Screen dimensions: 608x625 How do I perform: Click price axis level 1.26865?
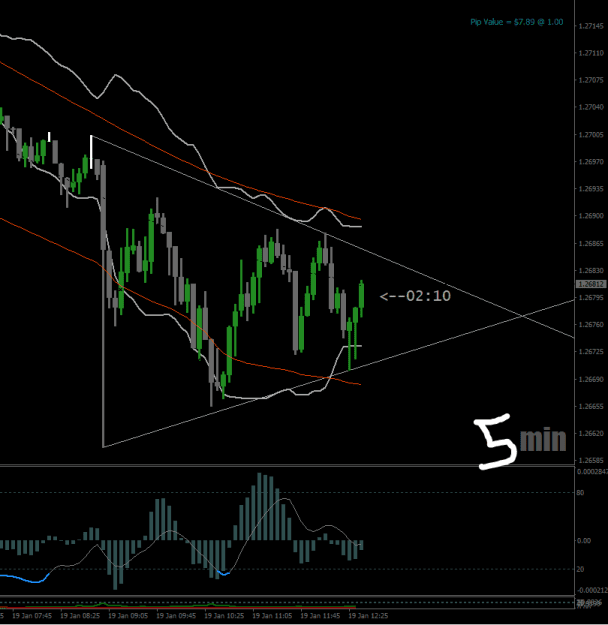[x=590, y=243]
